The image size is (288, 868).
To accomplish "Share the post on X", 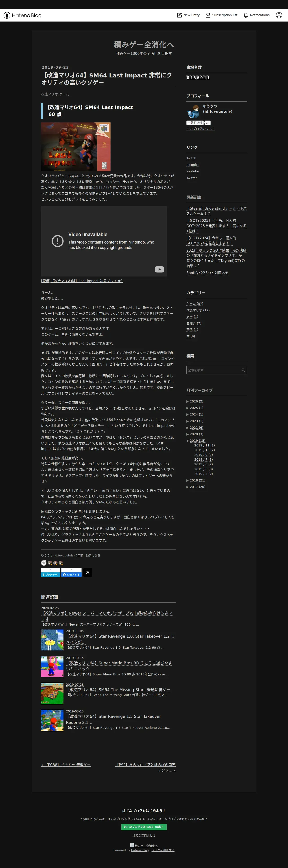I will coord(87,572).
